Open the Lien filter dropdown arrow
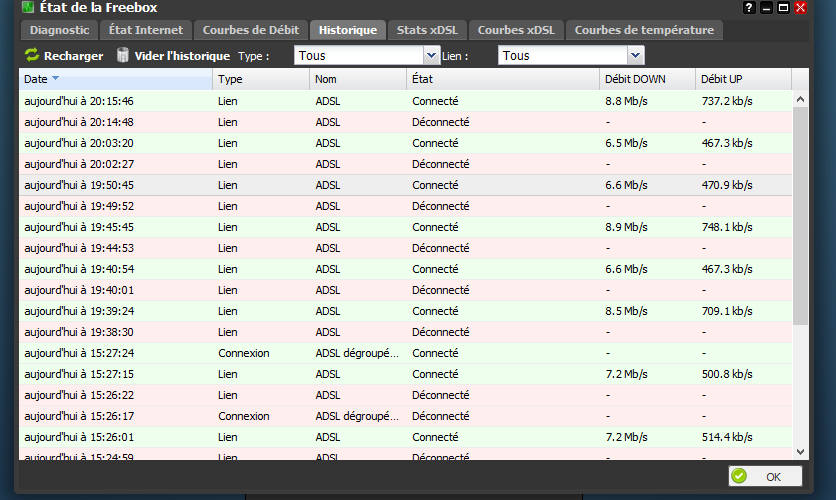 click(635, 55)
